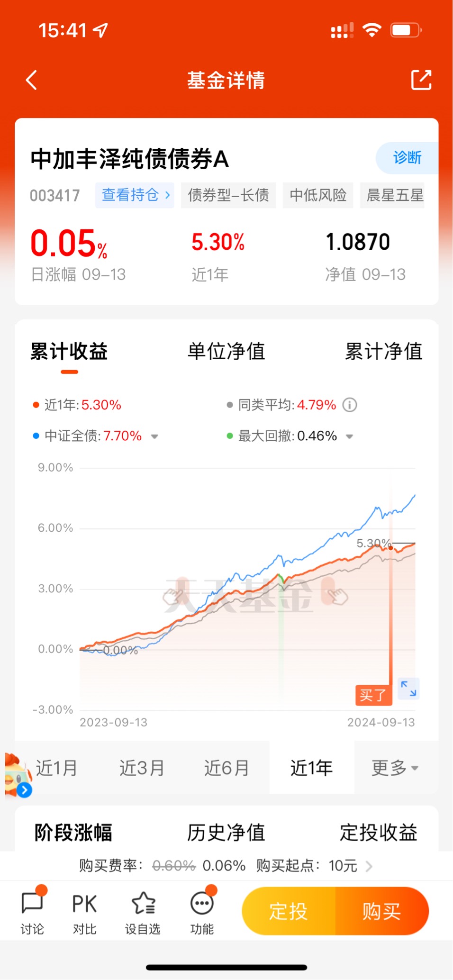Tap the back arrow icon
This screenshot has width=453, height=980.
click(31, 80)
